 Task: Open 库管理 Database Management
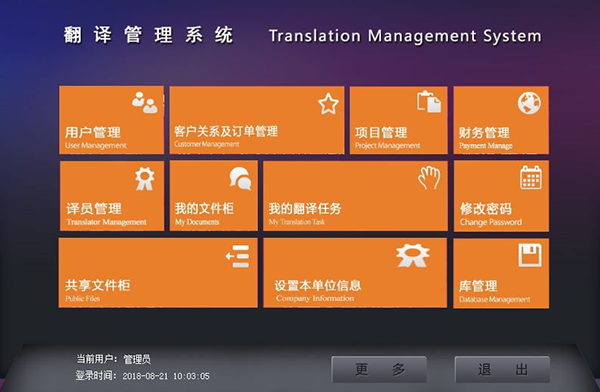[501, 273]
